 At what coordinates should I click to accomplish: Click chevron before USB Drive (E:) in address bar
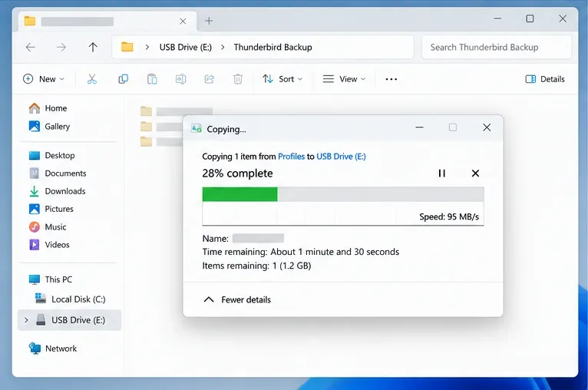[x=147, y=48]
